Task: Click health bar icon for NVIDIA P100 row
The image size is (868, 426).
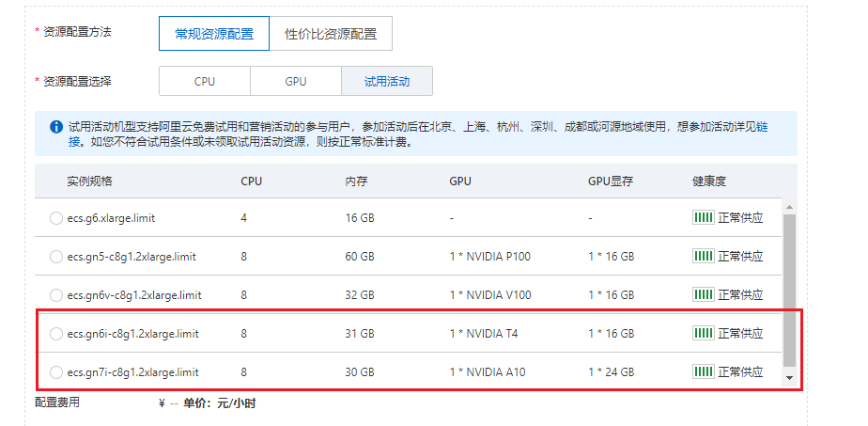Action: point(703,256)
